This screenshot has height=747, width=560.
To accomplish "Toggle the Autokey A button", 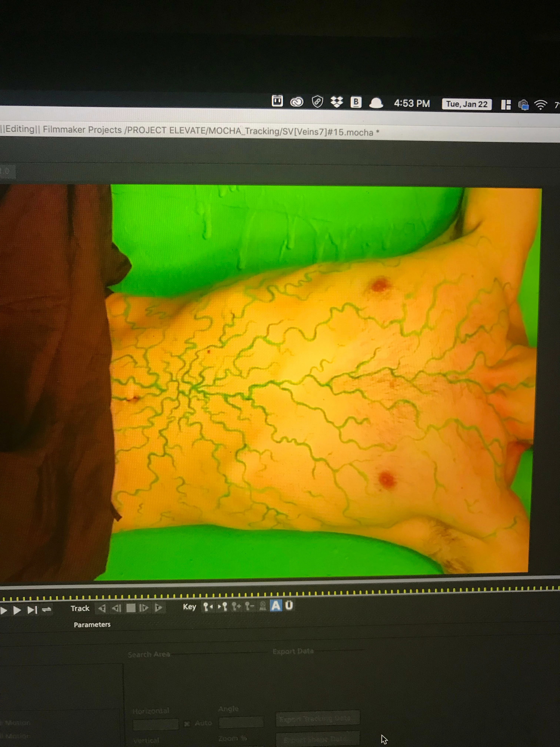I will click(276, 606).
